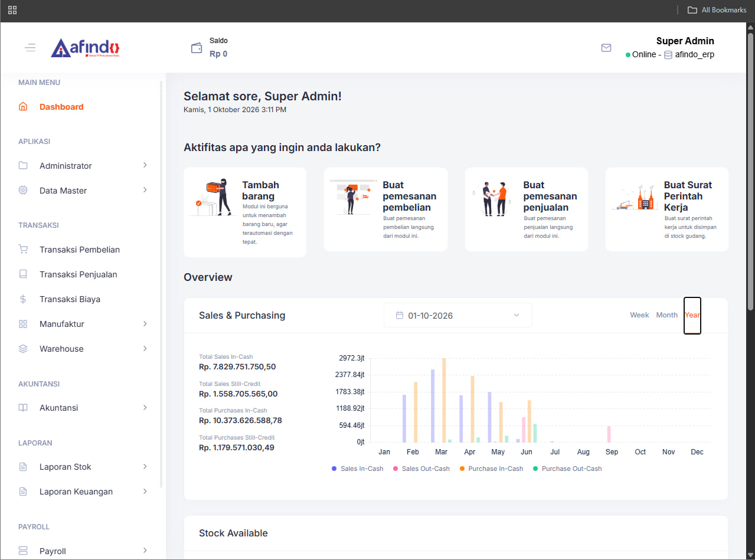755x560 pixels.
Task: Click the Data Master chip icon
Action: (23, 191)
